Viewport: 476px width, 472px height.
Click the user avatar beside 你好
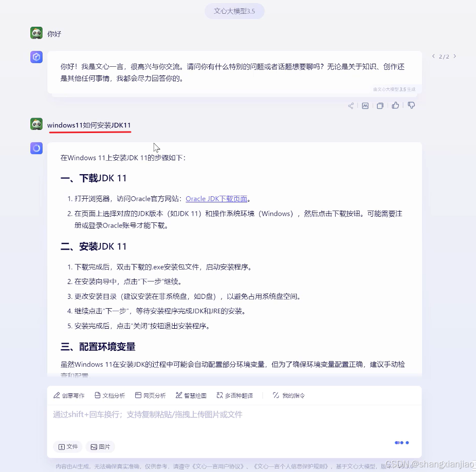pos(36,33)
